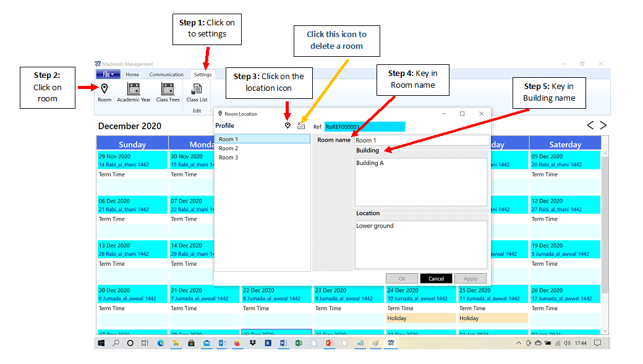Open the Class List editor
The width and height of the screenshot is (643, 364).
click(x=197, y=91)
